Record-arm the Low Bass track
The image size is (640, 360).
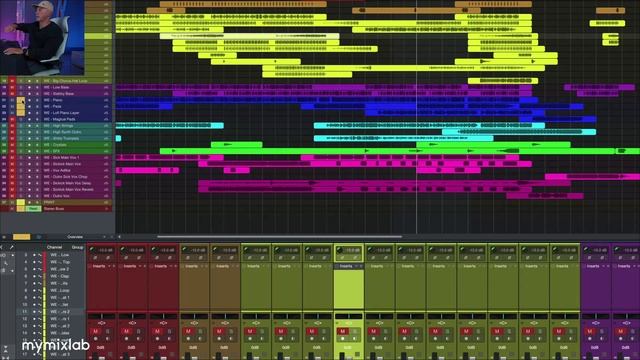[x=29, y=87]
